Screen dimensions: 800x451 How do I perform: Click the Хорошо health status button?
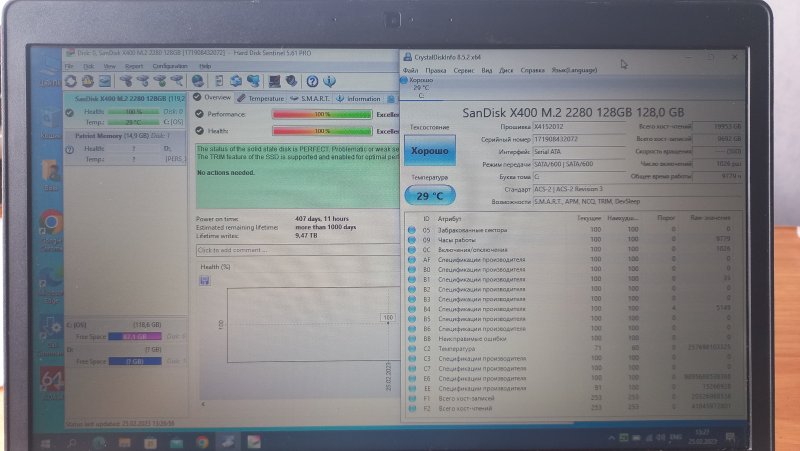[432, 152]
